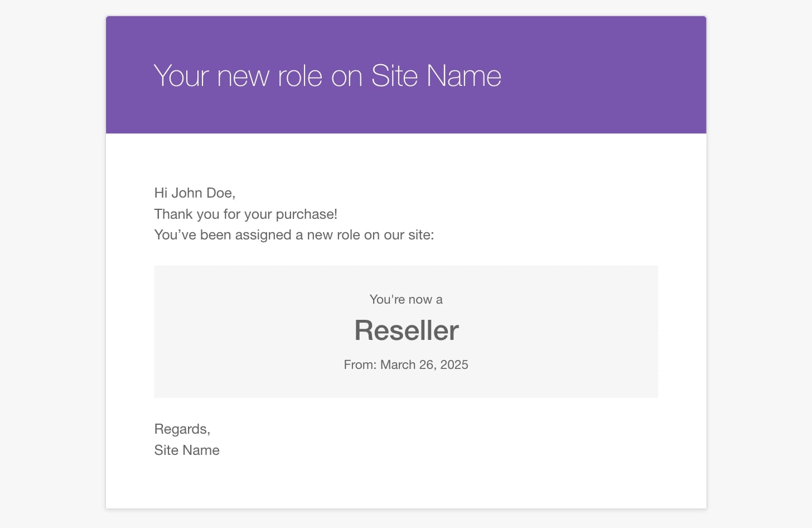Click the "Regards," closing line
Screen dimensions: 812x528
pyautogui.click(x=182, y=429)
